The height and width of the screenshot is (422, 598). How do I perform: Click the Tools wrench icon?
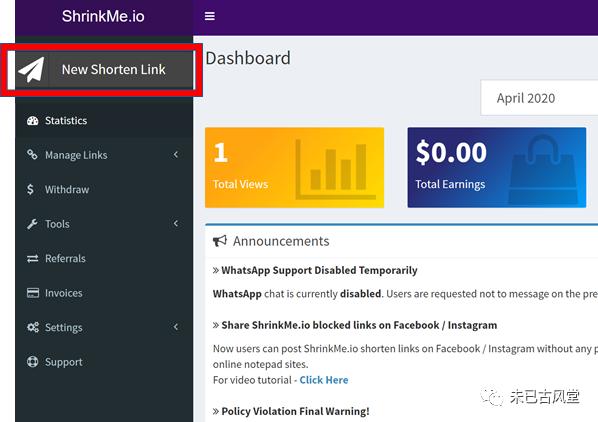32,224
